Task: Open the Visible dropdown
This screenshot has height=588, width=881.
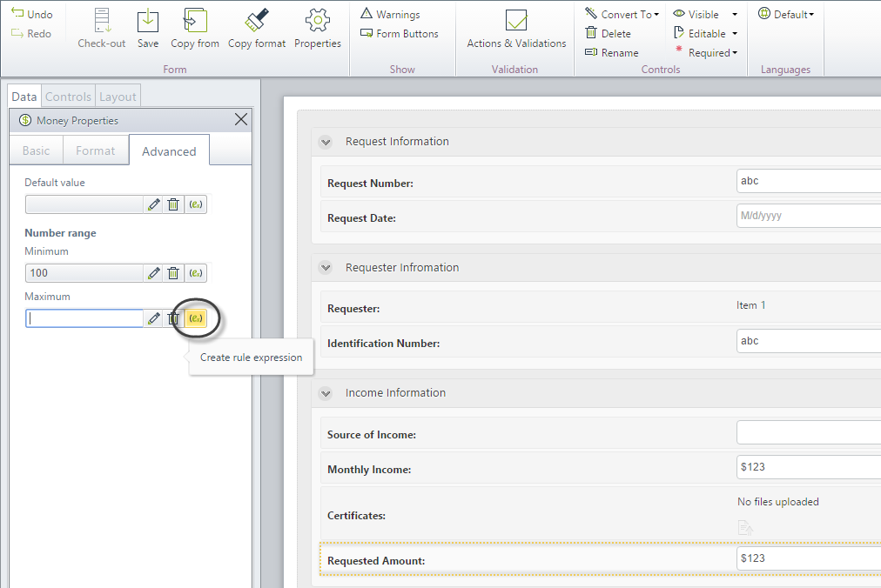Action: [x=706, y=14]
